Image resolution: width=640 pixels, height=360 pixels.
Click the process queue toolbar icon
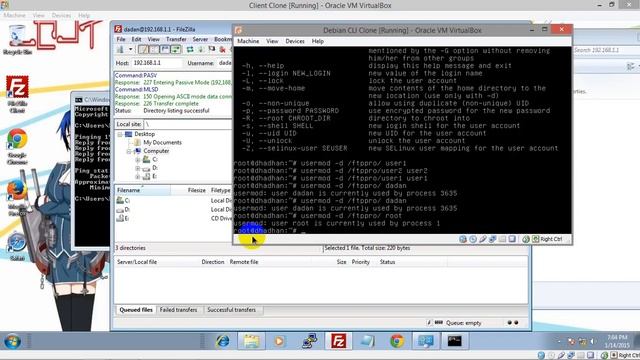click(201, 50)
